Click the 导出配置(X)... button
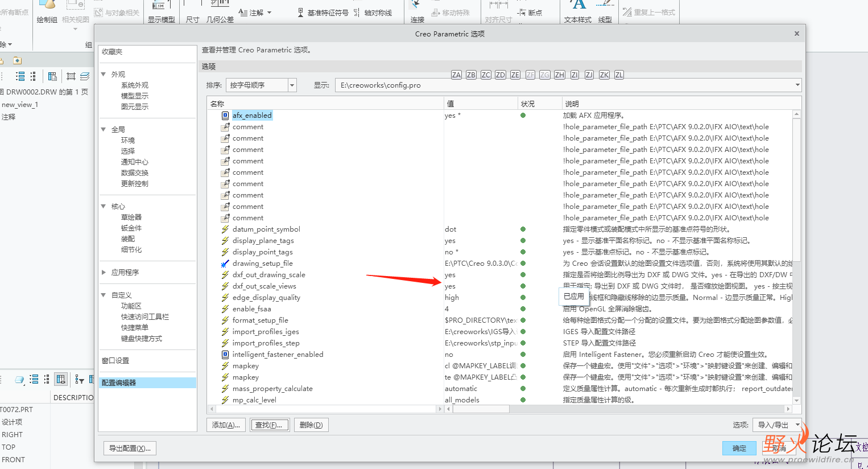 click(x=130, y=449)
